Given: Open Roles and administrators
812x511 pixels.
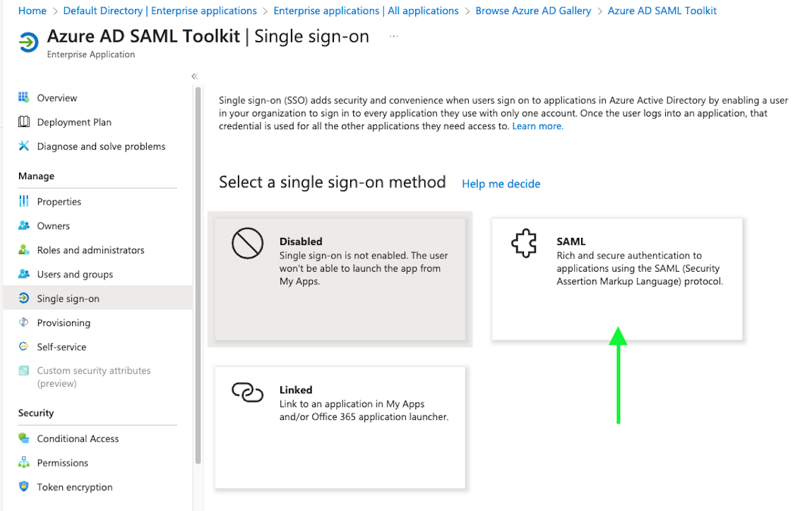Looking at the screenshot, I should pyautogui.click(x=90, y=250).
